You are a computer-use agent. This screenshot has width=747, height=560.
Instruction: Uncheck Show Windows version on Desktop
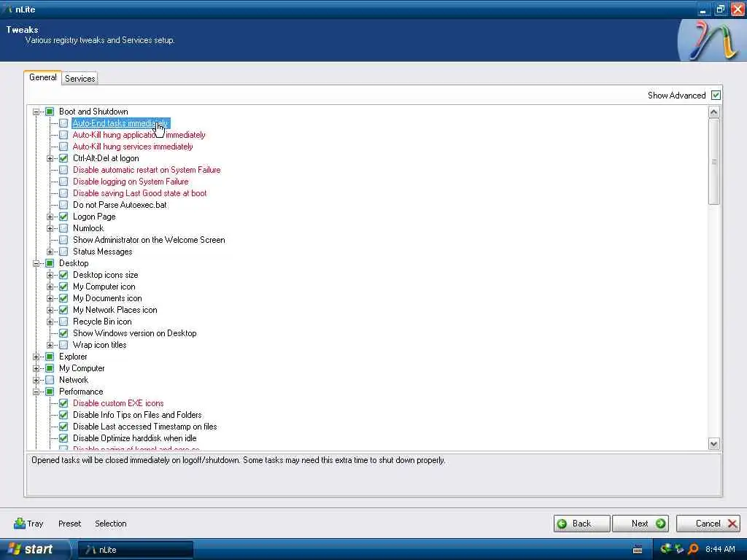(63, 333)
